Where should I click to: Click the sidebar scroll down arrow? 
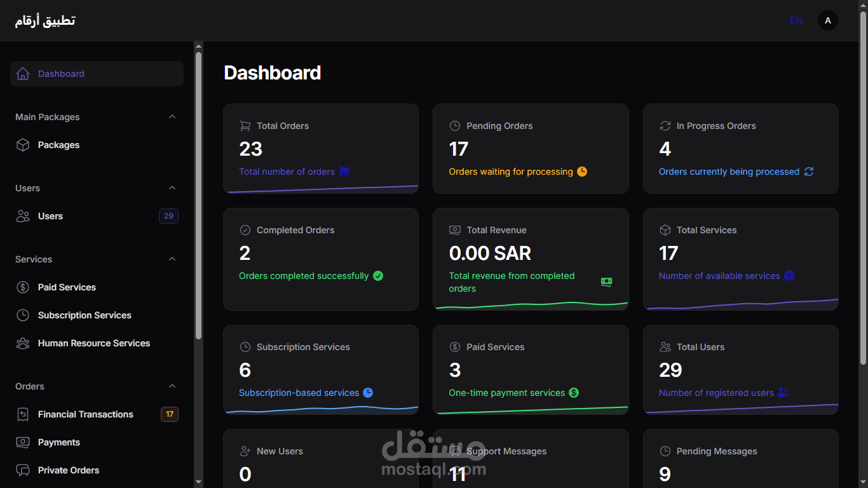click(x=198, y=482)
